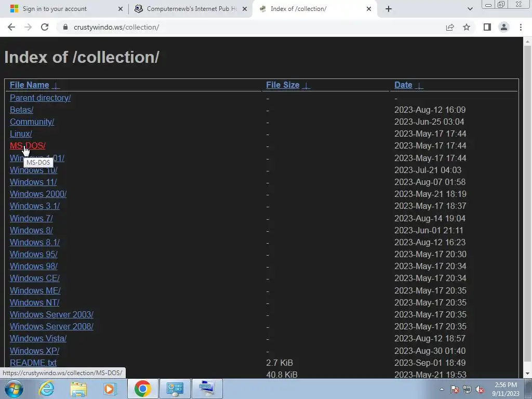Open the Windows XP folder
The image size is (532, 399).
click(35, 351)
